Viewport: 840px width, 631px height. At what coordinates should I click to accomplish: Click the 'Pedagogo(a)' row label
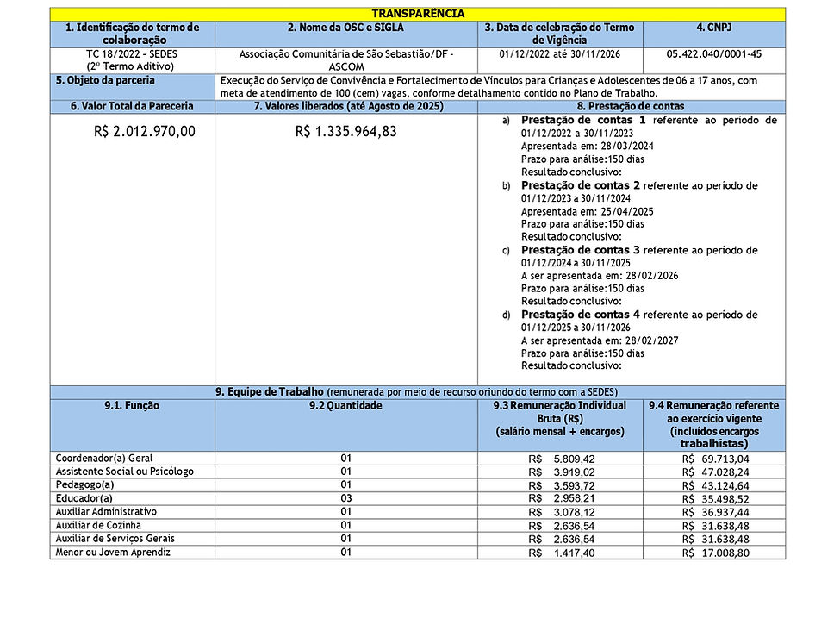pos(84,485)
